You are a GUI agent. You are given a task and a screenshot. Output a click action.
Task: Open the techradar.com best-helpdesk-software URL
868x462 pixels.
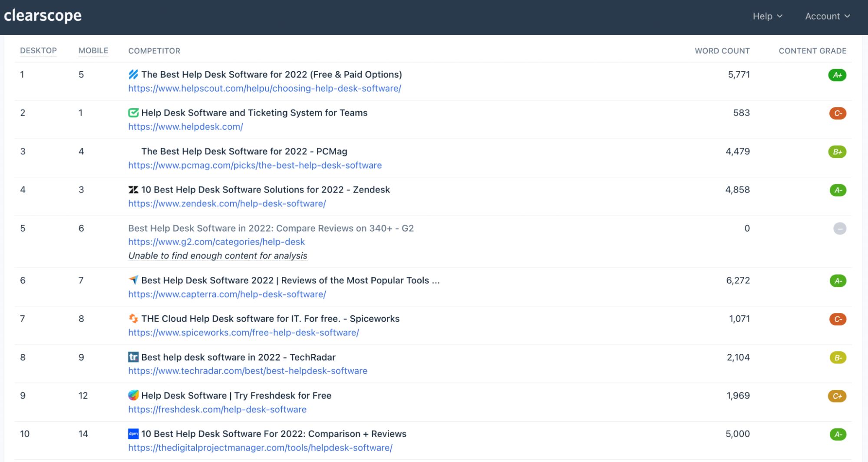(248, 371)
